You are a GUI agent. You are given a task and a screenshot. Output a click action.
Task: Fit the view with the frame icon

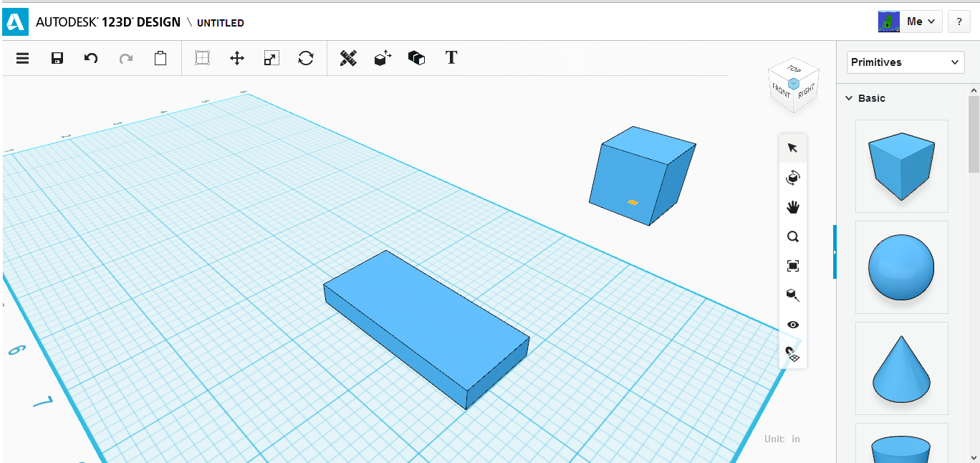(792, 266)
